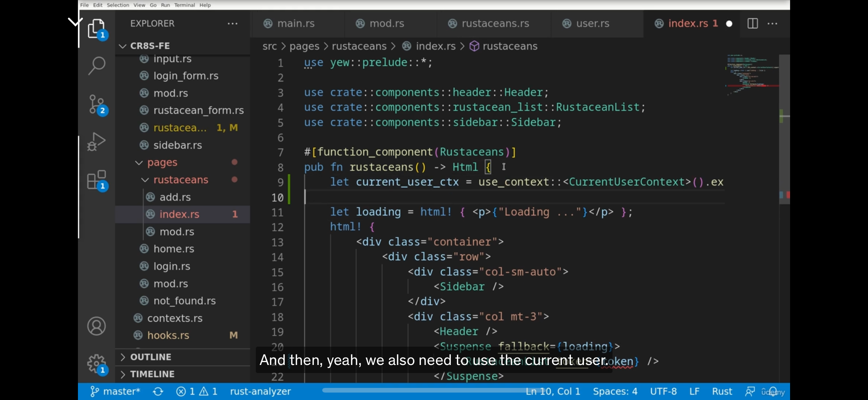Expand the TIMELINE section

[152, 374]
